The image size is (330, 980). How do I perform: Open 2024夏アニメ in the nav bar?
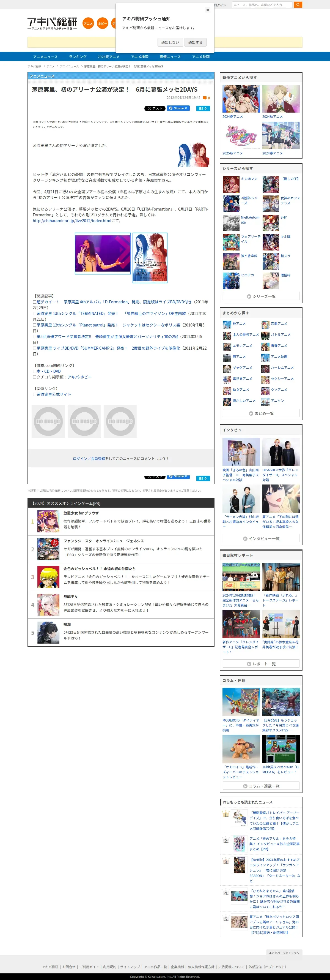[108, 57]
